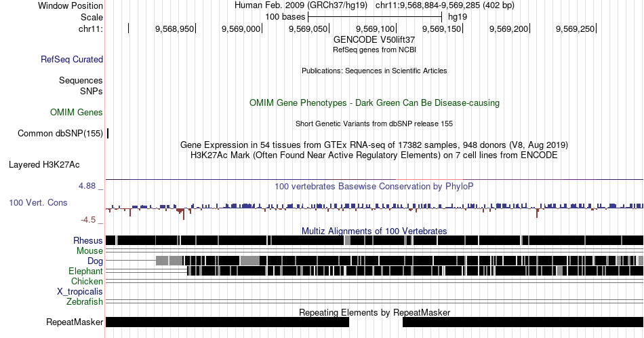Viewport: 644px width, 338px height.
Task: Click the 9,569,200 ruler position
Action: click(508, 29)
